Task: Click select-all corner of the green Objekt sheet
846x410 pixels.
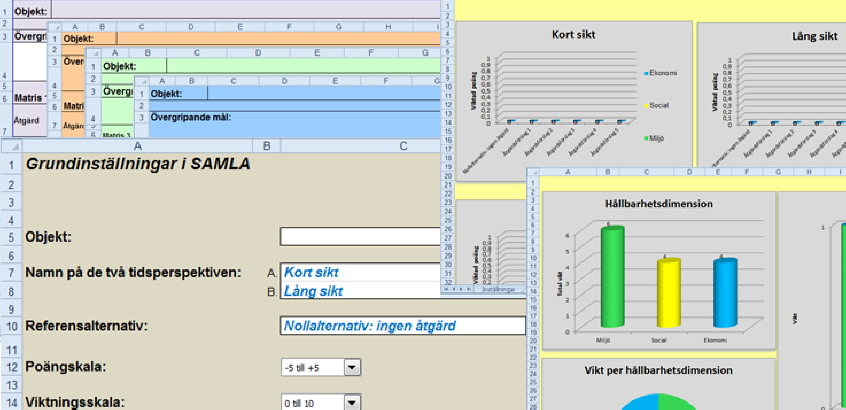Action: (93, 53)
